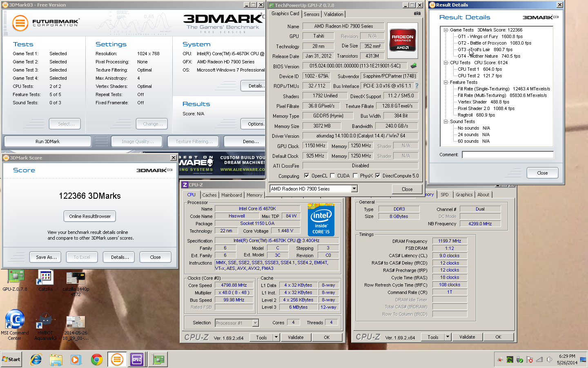
Task: Click the green matrix tray icon
Action: coord(510,360)
